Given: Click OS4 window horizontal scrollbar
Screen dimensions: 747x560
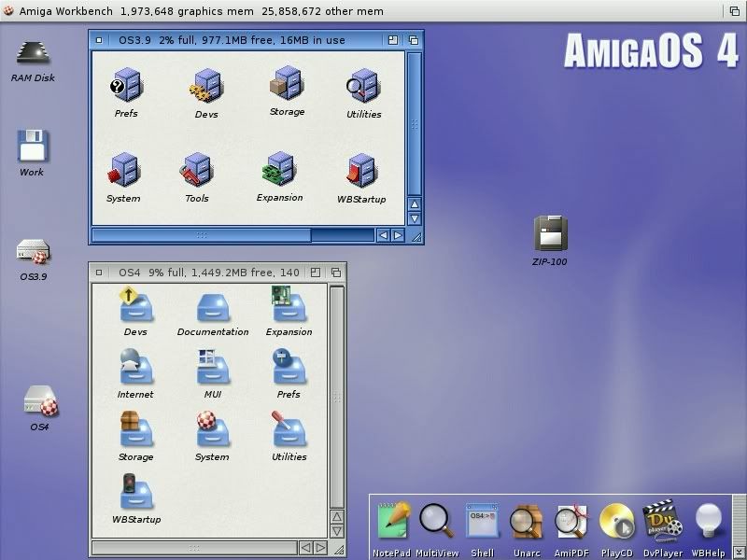Looking at the screenshot, I should tap(194, 548).
